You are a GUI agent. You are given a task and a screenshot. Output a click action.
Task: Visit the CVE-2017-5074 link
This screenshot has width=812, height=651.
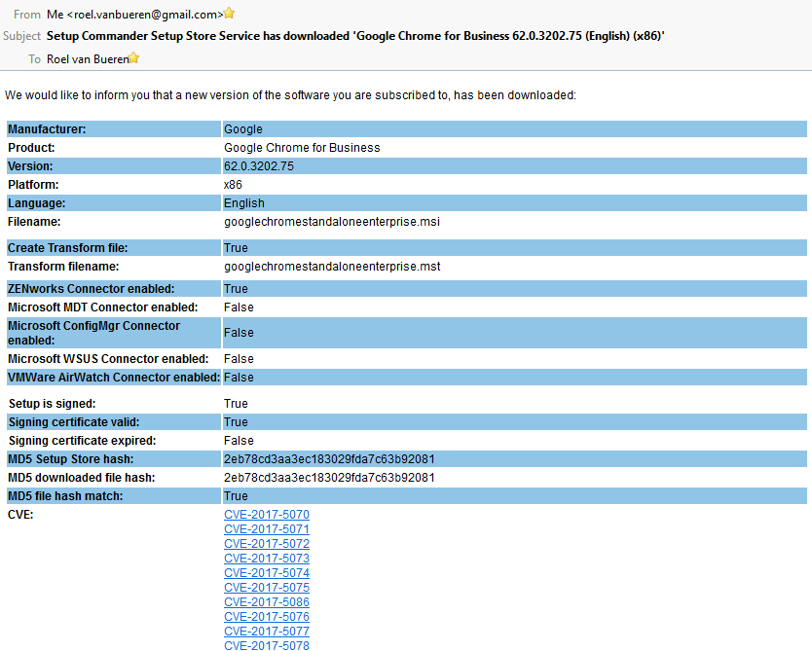pos(267,573)
